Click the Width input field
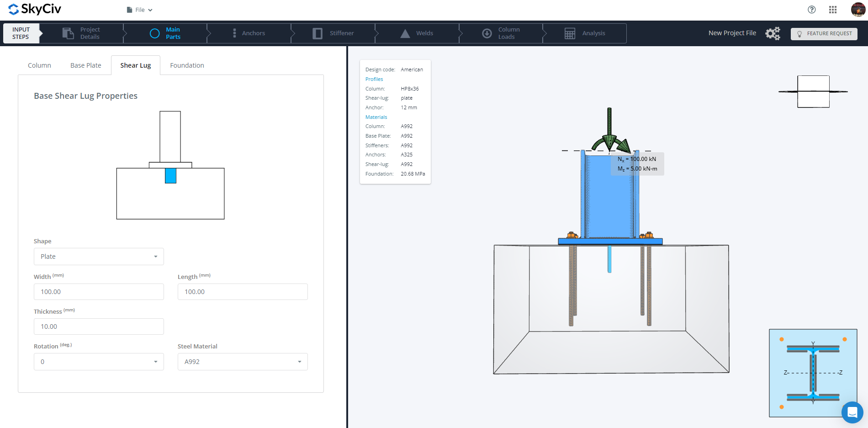This screenshot has height=428, width=868. coord(99,292)
